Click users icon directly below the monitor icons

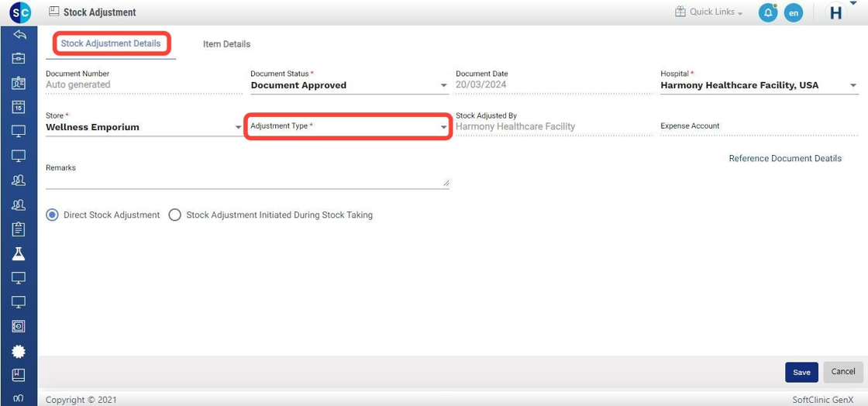pyautogui.click(x=19, y=181)
